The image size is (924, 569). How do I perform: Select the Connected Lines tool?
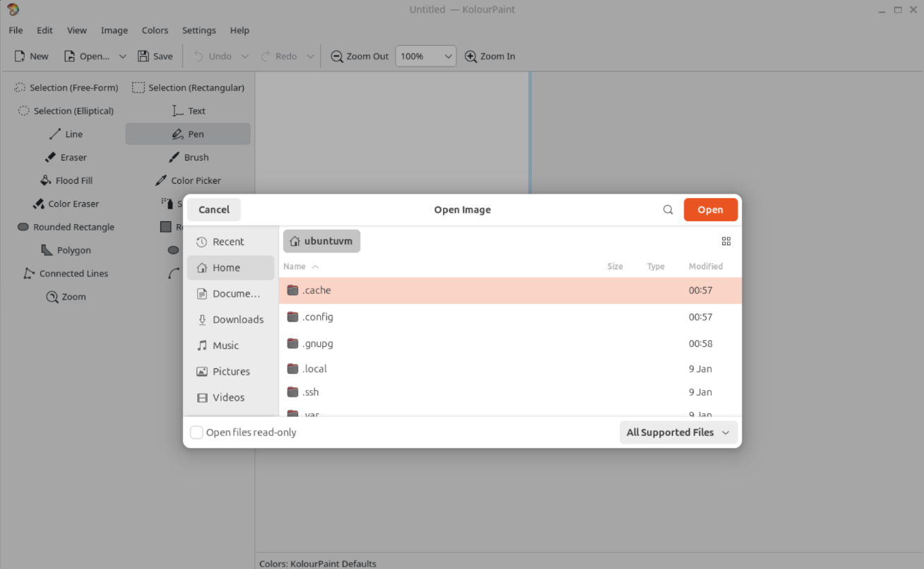tap(66, 274)
